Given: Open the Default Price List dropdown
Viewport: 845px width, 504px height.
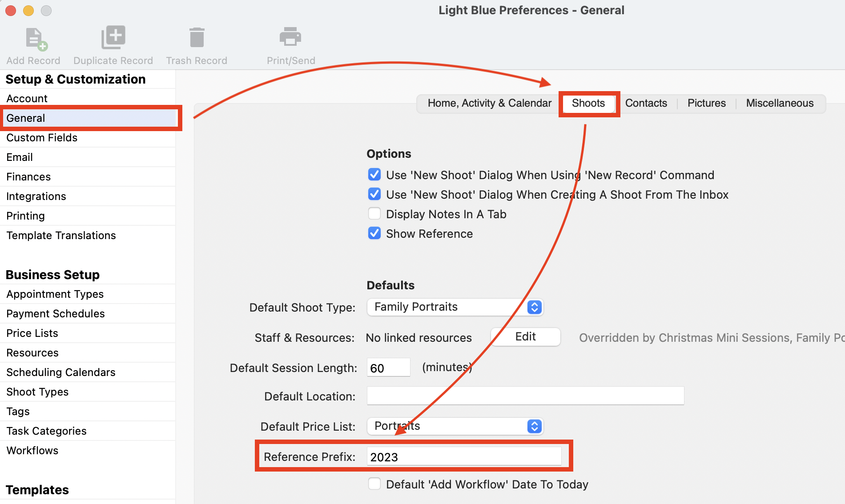Looking at the screenshot, I should 534,426.
